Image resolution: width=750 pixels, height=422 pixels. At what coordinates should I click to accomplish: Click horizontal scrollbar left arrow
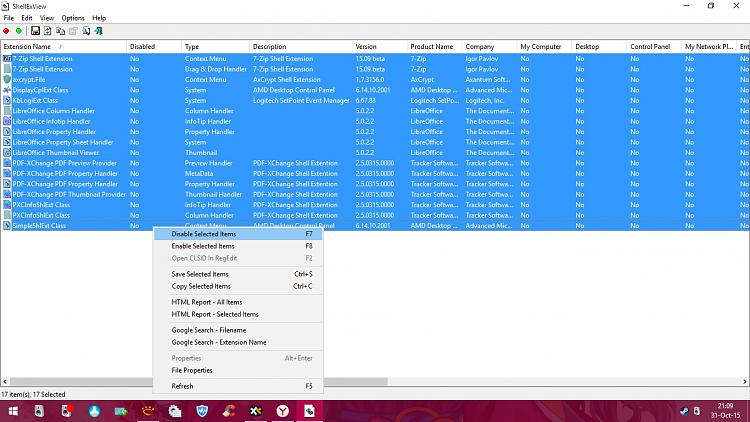[5, 382]
